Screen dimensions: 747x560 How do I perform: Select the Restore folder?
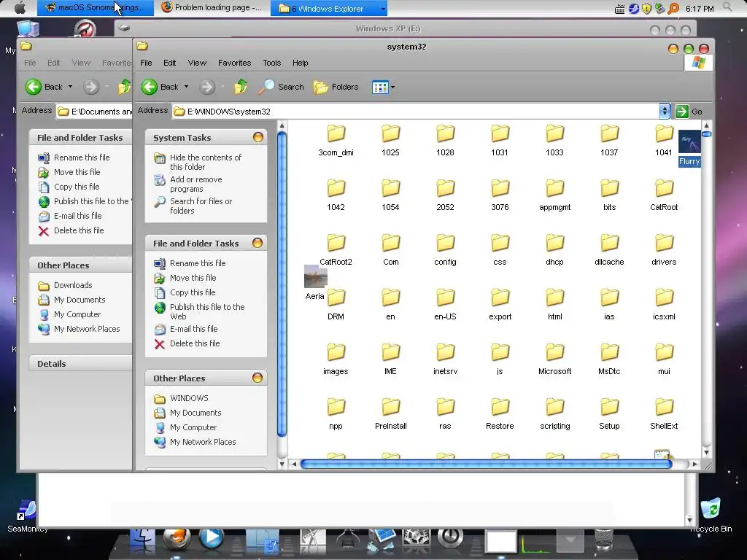pyautogui.click(x=500, y=415)
